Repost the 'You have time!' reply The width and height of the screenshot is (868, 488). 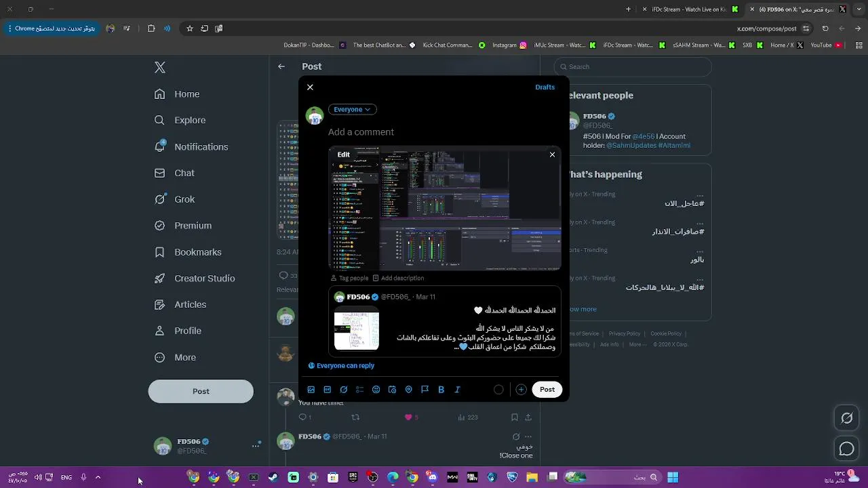[355, 418]
